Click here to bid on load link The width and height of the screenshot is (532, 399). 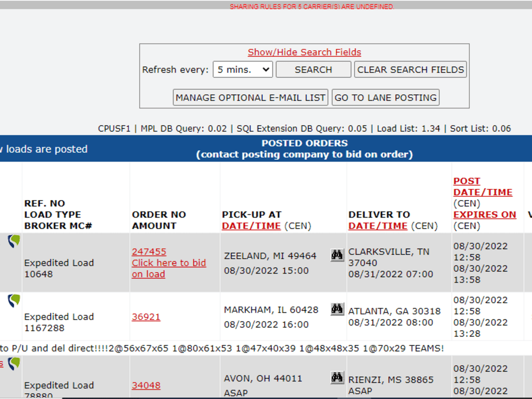click(169, 268)
